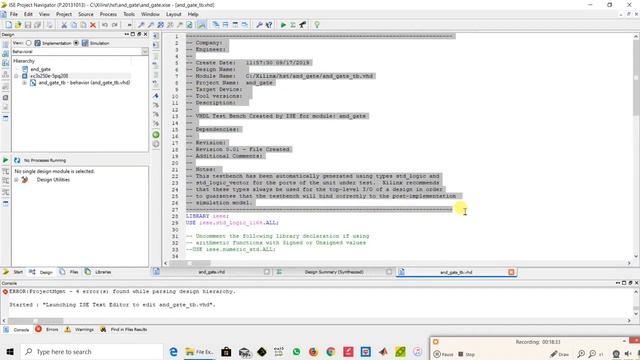Click the green Run process arrow
640x360 pixels.
(283, 25)
